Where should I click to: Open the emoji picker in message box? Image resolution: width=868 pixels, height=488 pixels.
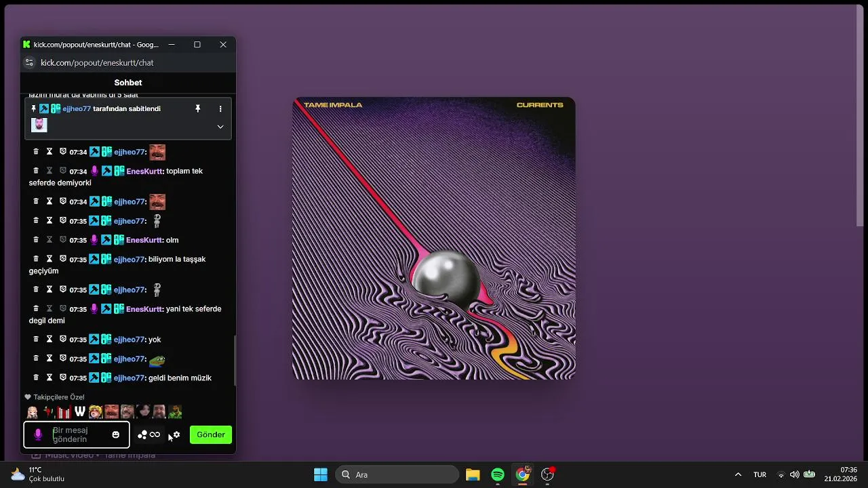(115, 434)
